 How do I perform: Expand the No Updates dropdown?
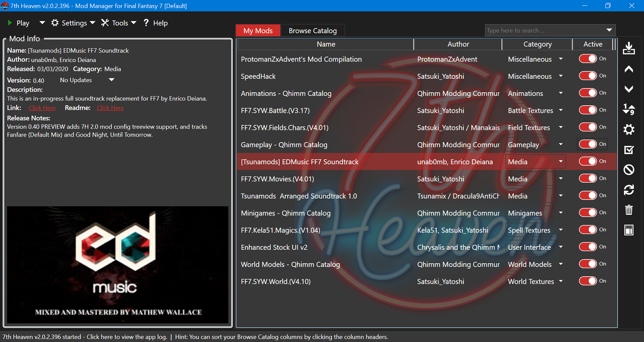point(112,80)
